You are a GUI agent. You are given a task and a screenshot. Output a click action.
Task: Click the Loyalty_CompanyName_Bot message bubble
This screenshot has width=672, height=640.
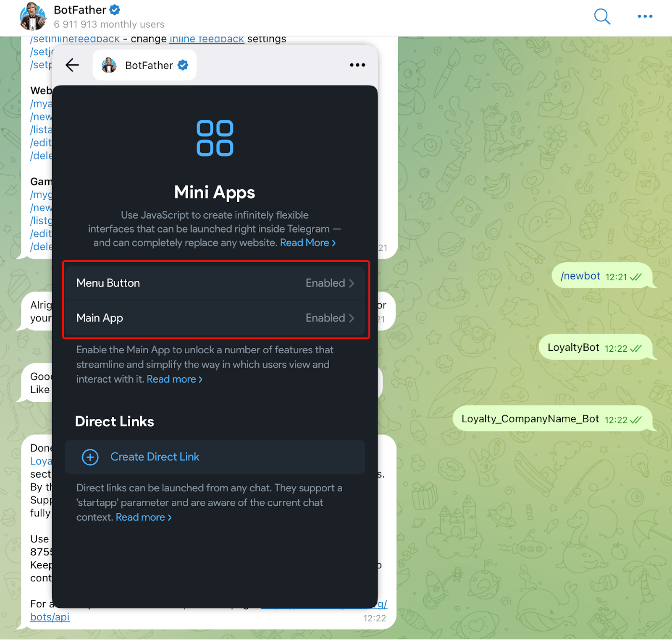coord(530,419)
